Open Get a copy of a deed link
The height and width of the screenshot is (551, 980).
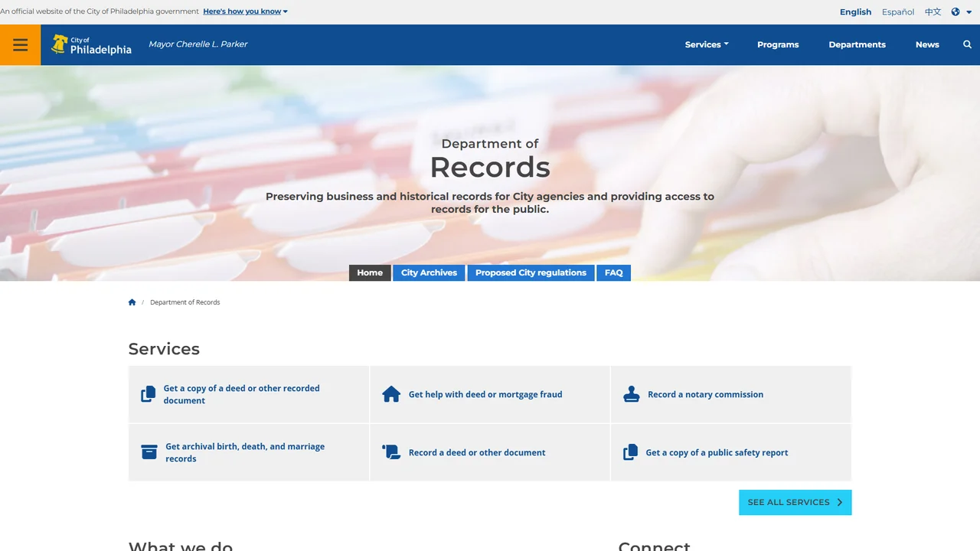click(249, 394)
